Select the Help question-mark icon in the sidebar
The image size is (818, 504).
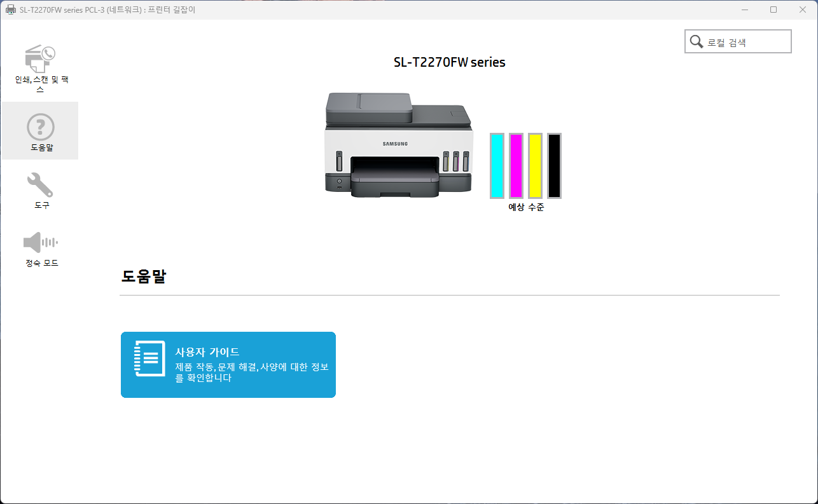pyautogui.click(x=40, y=126)
